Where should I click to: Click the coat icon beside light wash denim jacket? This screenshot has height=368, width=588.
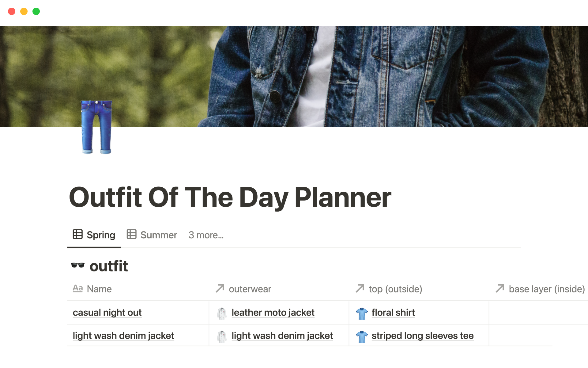222,336
